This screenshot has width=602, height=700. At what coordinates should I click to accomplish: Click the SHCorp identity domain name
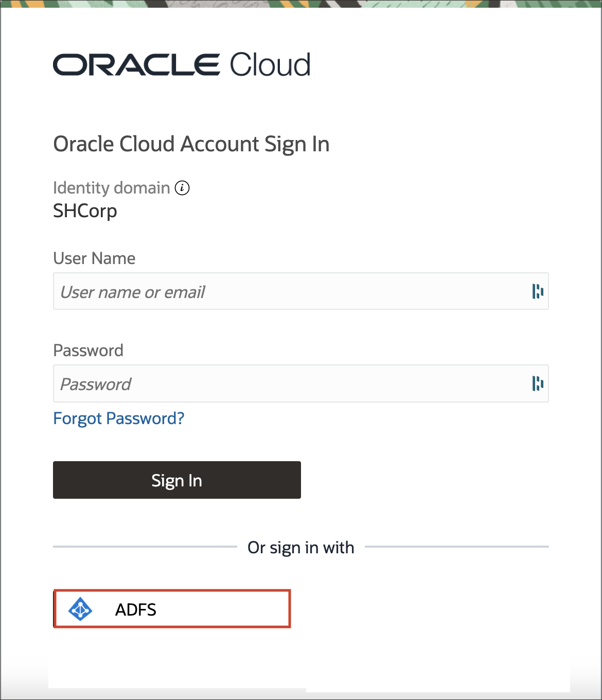coord(85,211)
